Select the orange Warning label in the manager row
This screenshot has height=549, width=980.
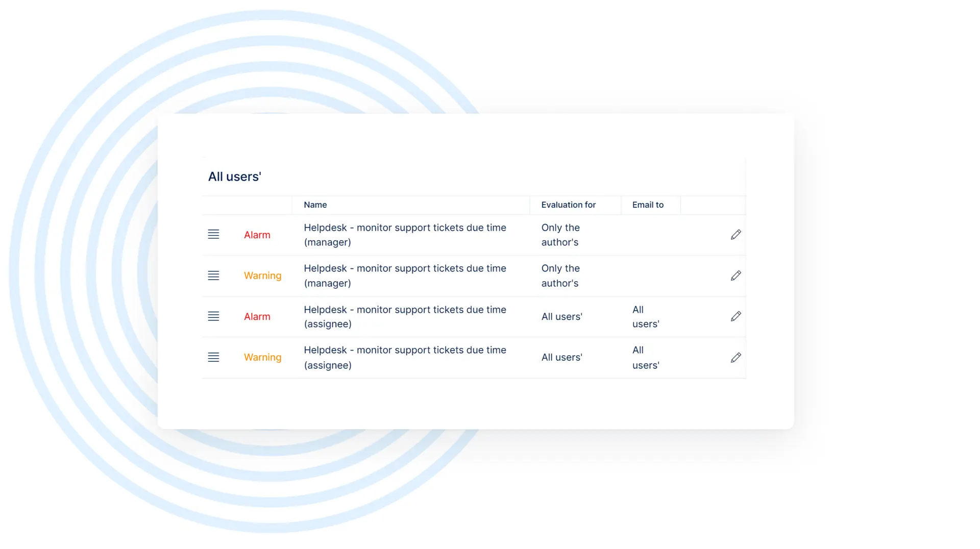tap(262, 276)
